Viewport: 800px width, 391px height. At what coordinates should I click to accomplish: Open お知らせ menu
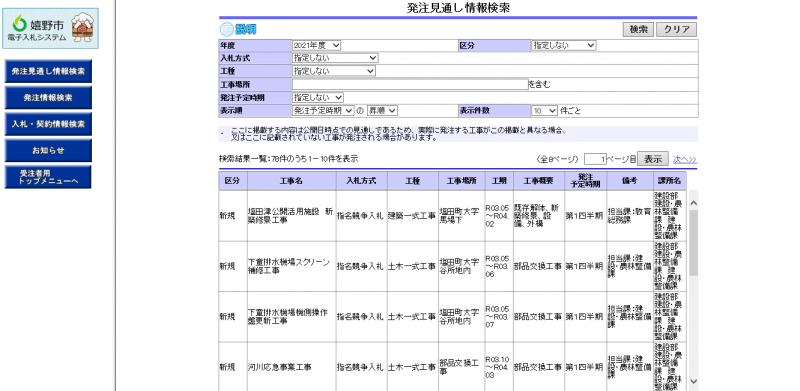pyautogui.click(x=48, y=151)
